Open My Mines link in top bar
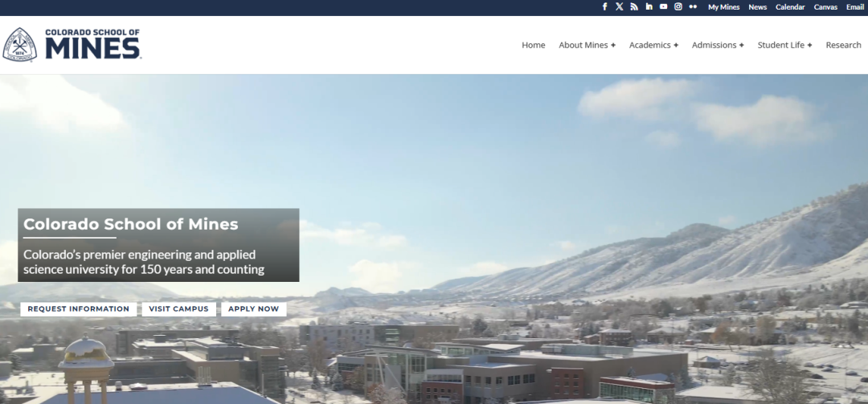The width and height of the screenshot is (868, 404). [723, 7]
